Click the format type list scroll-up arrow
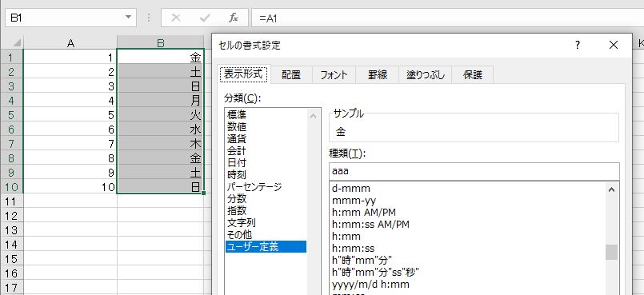 pyautogui.click(x=611, y=189)
